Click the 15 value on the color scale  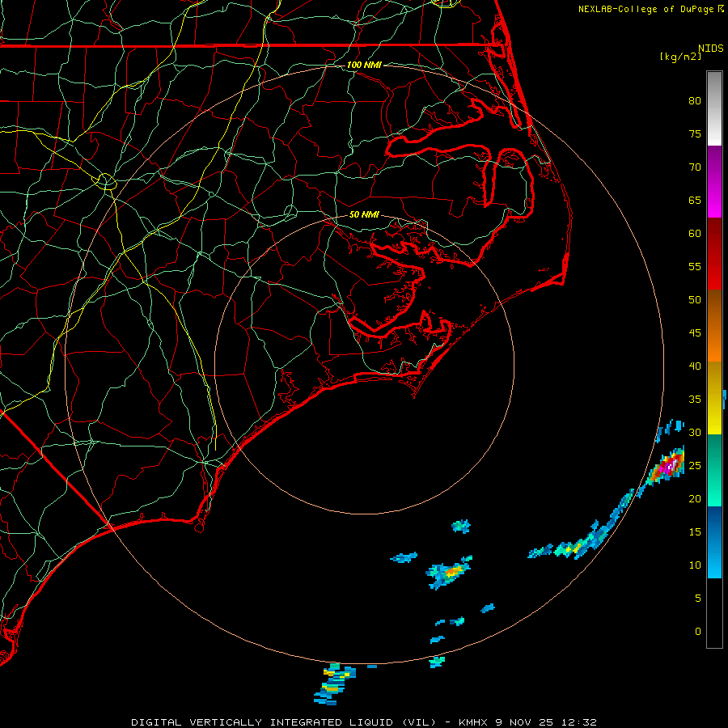coord(695,532)
